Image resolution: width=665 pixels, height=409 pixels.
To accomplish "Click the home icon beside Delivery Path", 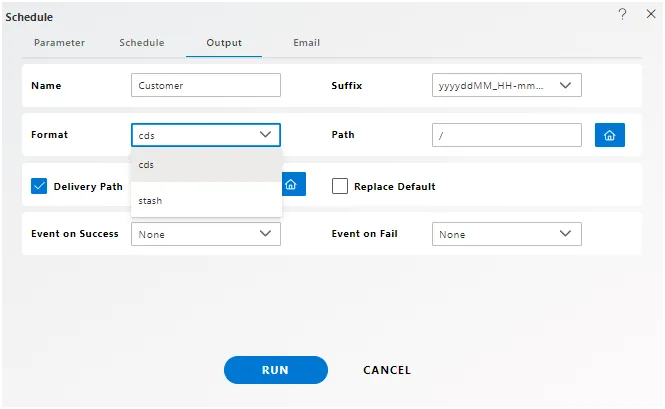I will (x=291, y=185).
